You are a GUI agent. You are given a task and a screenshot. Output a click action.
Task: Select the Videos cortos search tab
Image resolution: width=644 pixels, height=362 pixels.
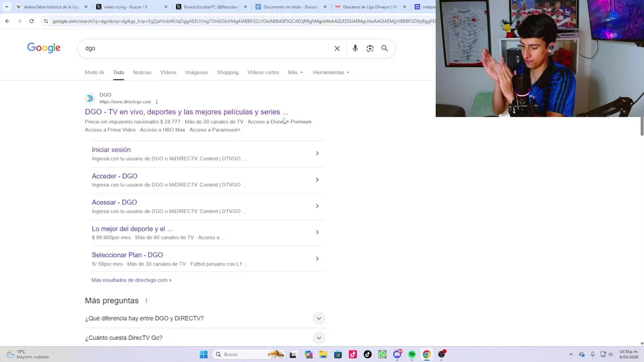point(263,72)
